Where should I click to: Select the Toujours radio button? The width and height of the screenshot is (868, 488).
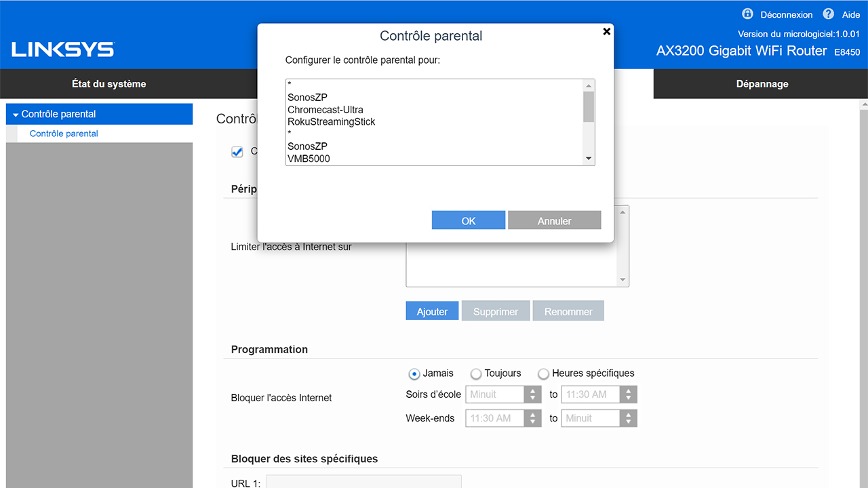coord(476,374)
